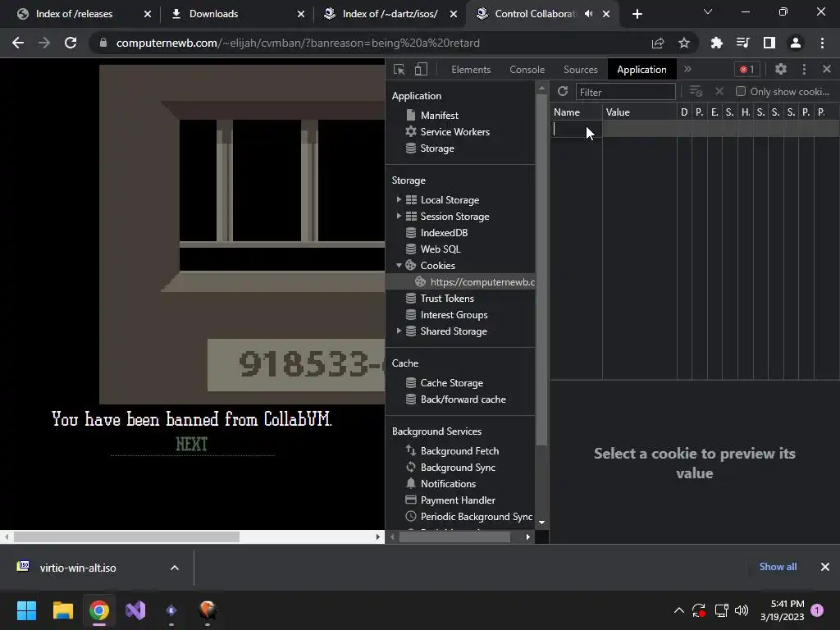Click the red error count badge

click(746, 69)
